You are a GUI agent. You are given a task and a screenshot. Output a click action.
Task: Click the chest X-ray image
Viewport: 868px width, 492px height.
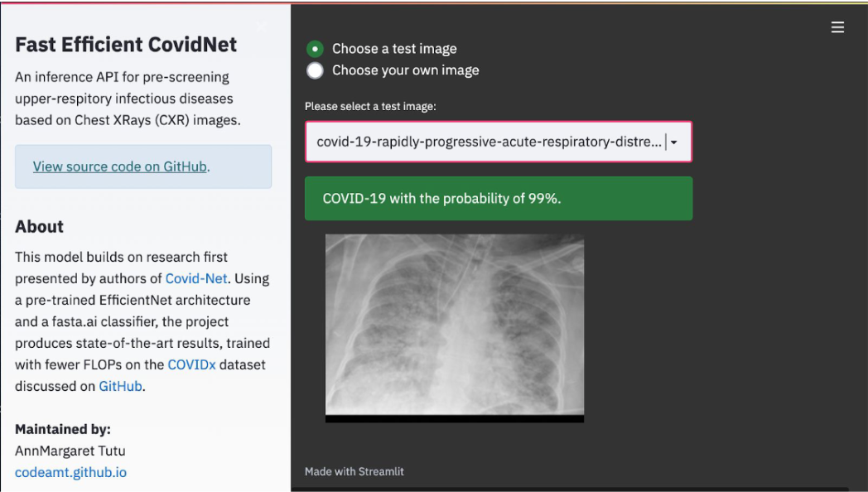pos(455,328)
